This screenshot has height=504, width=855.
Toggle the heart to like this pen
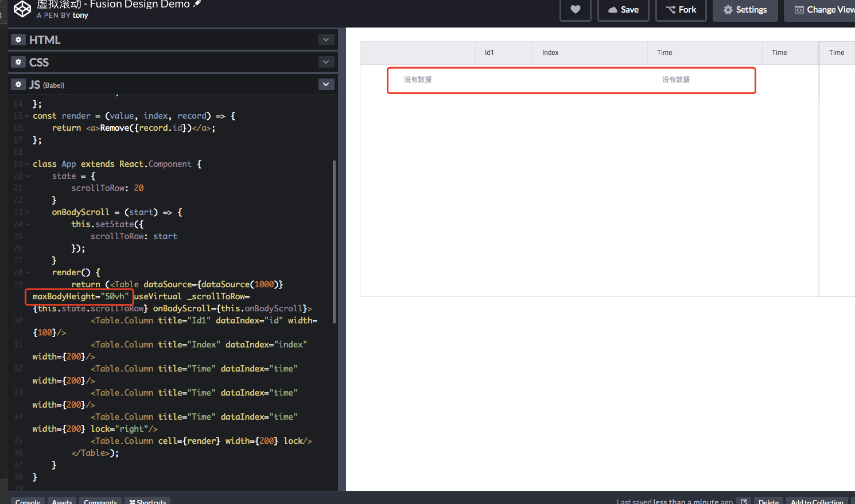click(575, 9)
